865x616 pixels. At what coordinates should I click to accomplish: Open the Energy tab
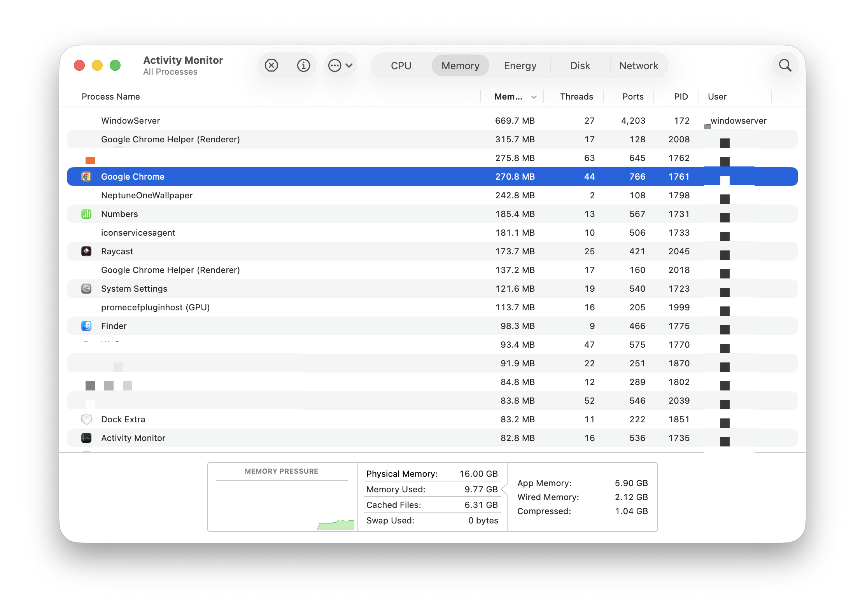click(520, 66)
